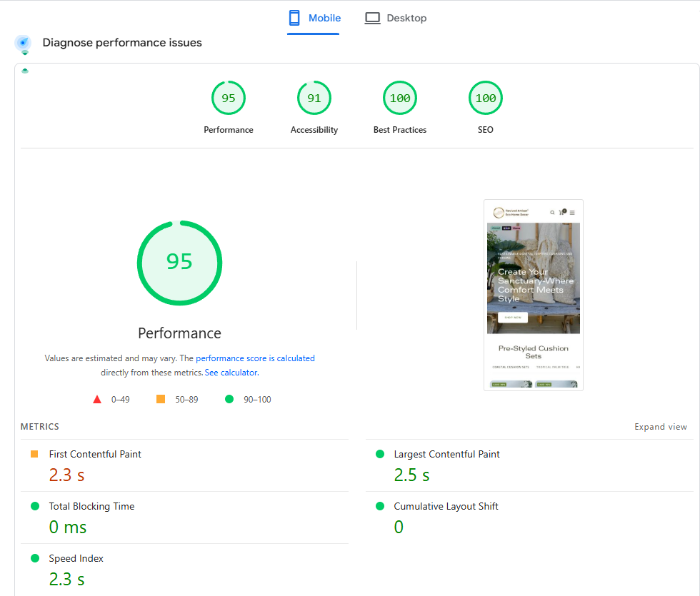Viewport: 700px width, 596px height.
Task: Switch to the Mobile tab
Action: (x=314, y=18)
